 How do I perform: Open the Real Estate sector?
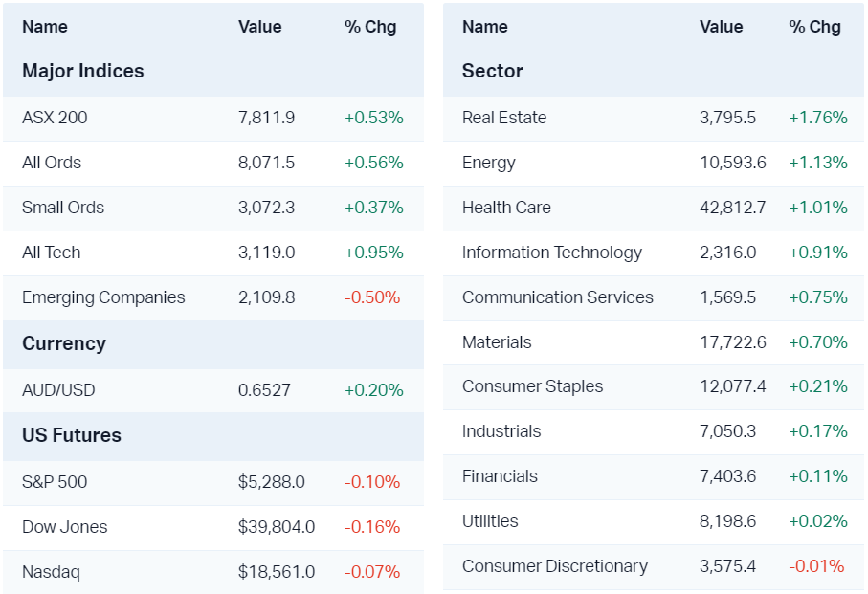coord(504,118)
